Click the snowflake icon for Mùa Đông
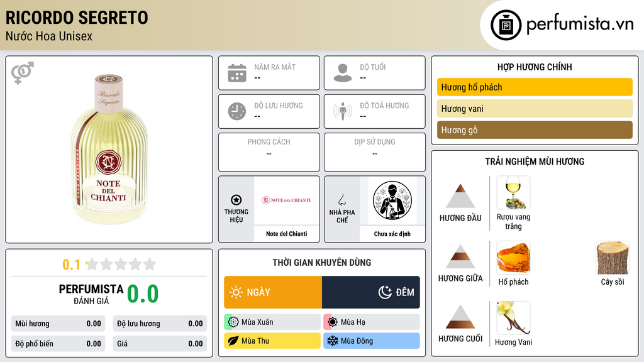 click(x=333, y=341)
